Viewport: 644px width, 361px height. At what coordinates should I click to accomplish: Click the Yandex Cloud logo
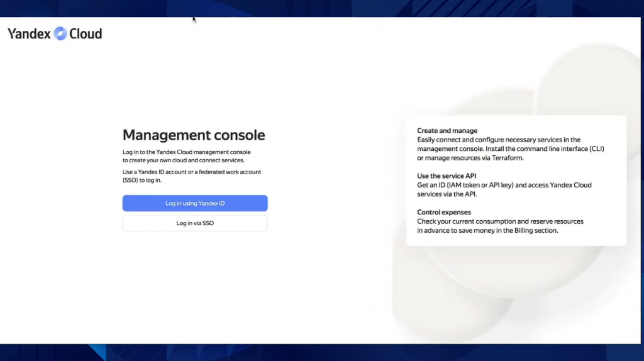(x=55, y=34)
